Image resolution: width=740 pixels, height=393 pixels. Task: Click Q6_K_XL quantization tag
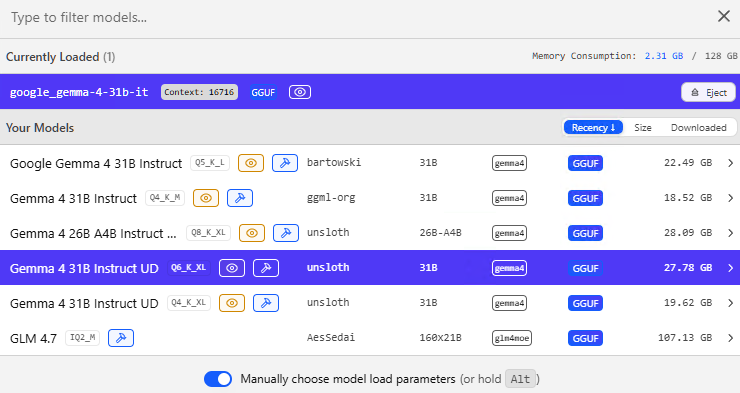[188, 268]
